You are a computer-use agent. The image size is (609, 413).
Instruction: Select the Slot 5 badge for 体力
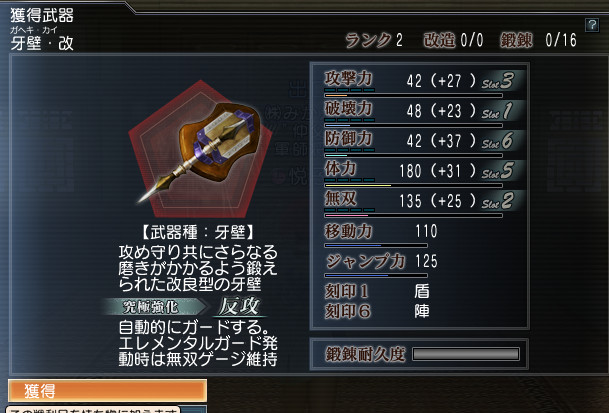click(498, 171)
